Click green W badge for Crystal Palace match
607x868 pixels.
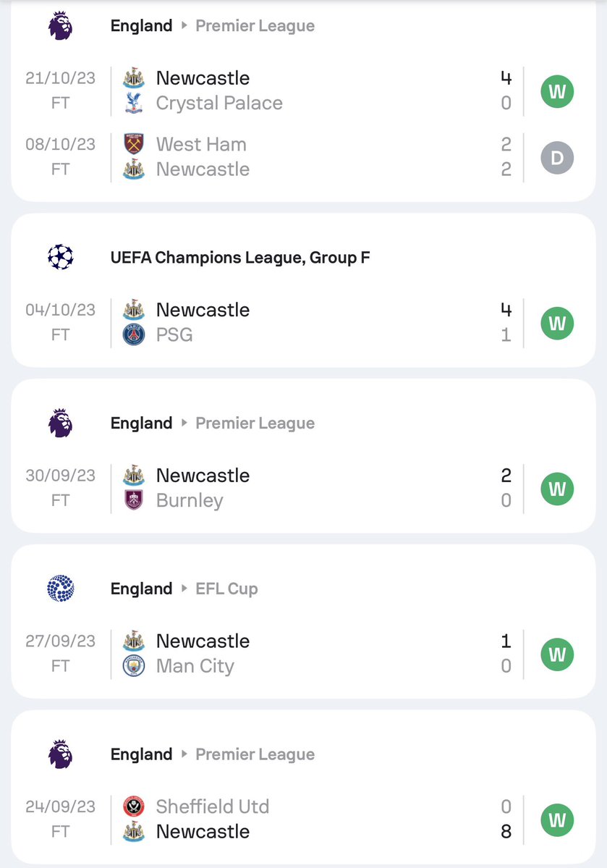point(557,91)
